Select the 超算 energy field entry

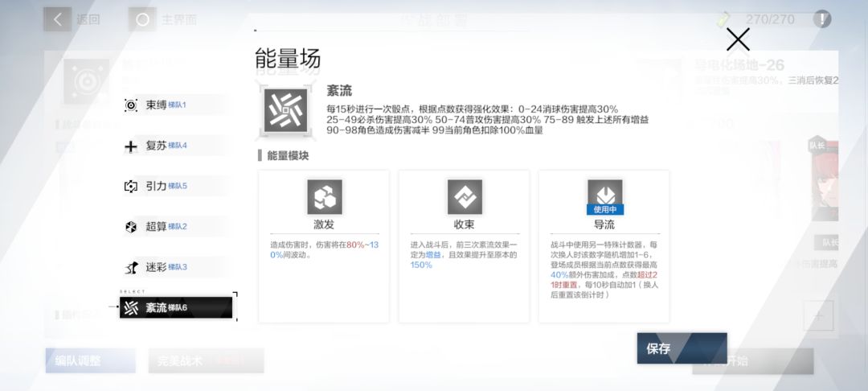(x=176, y=227)
